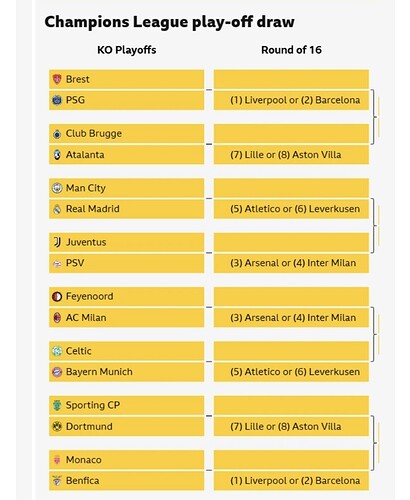410x500 pixels.
Task: Select the Benfica team row
Action: point(126,481)
